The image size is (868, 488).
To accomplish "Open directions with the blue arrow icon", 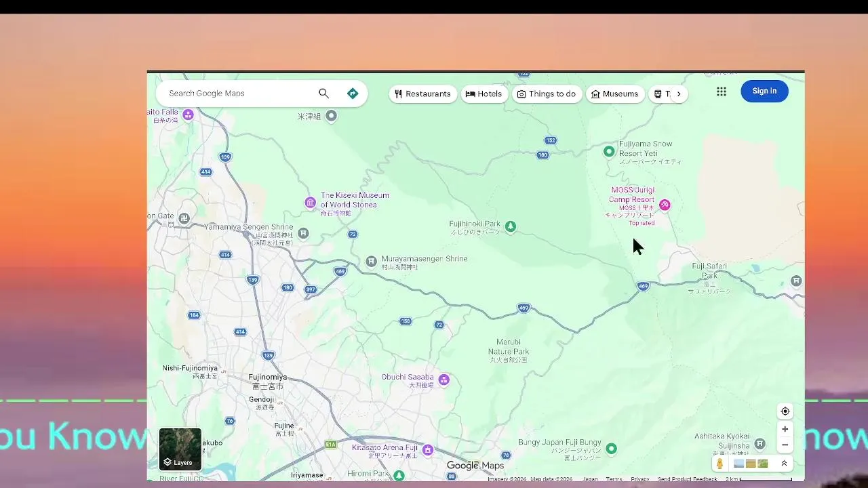I will pyautogui.click(x=353, y=94).
